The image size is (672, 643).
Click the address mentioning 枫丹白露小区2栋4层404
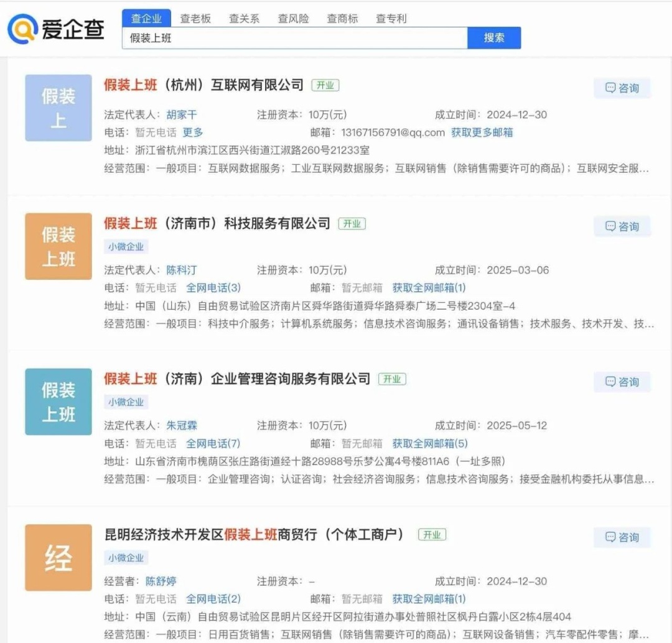[x=353, y=617]
